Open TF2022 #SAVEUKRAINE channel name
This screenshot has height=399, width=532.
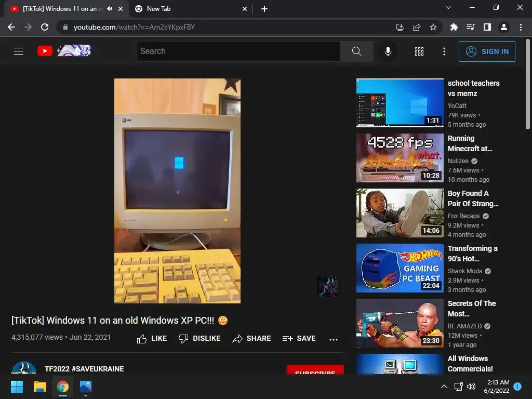pos(84,369)
